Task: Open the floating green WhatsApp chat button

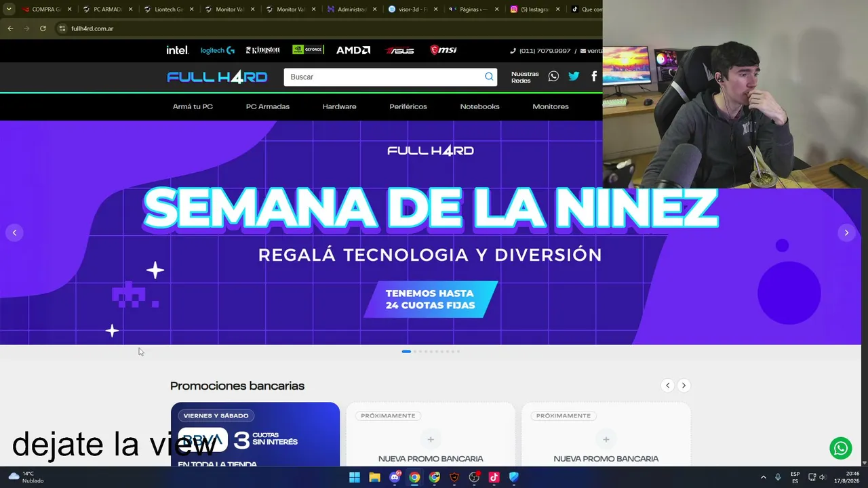Action: [x=841, y=448]
